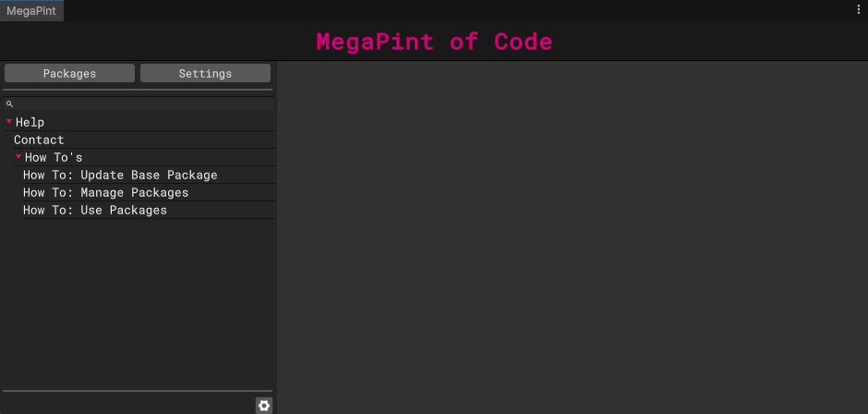
Task: Collapse the How To's red triangle
Action: point(18,157)
